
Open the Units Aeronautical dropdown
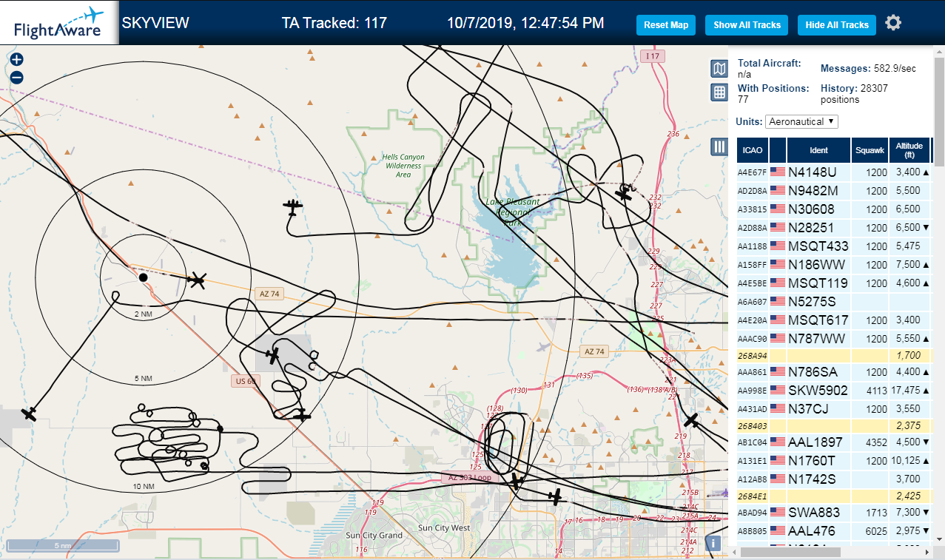[x=801, y=121]
